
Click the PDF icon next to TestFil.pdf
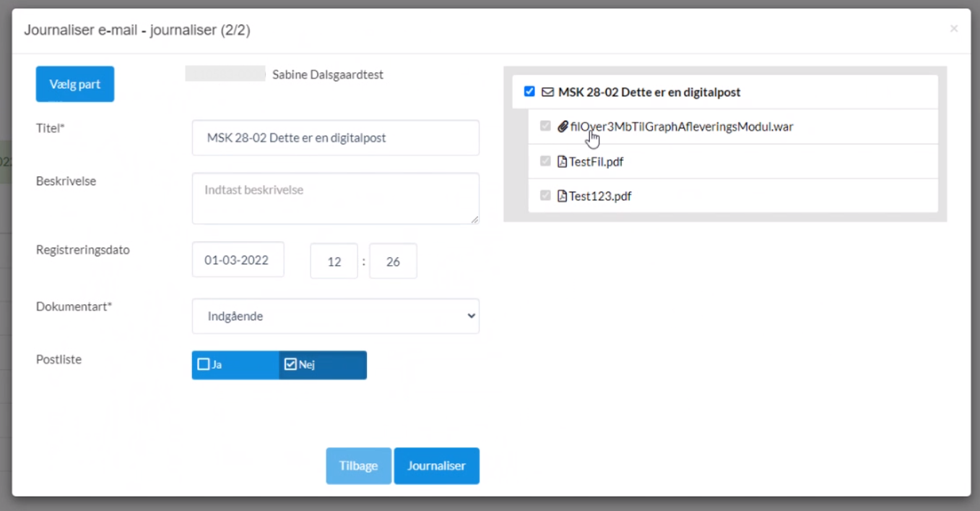coord(563,162)
